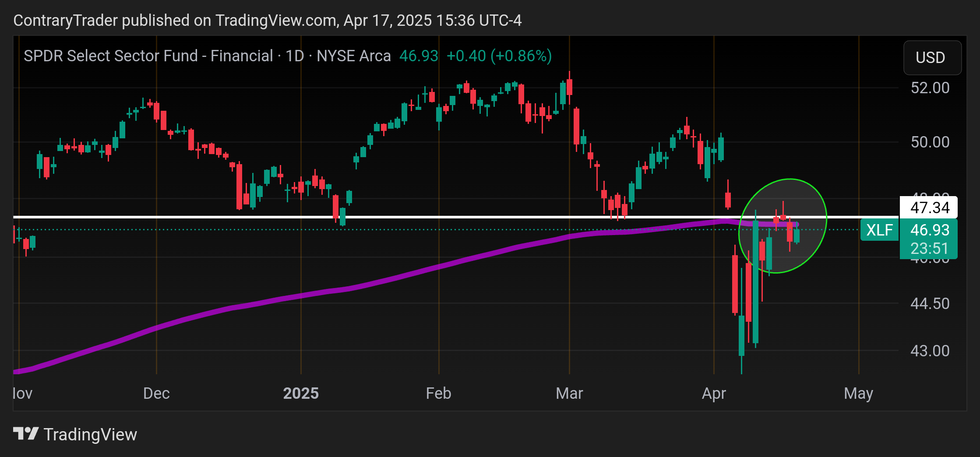This screenshot has height=457, width=980.
Task: Click the USD currency button
Action: (932, 58)
